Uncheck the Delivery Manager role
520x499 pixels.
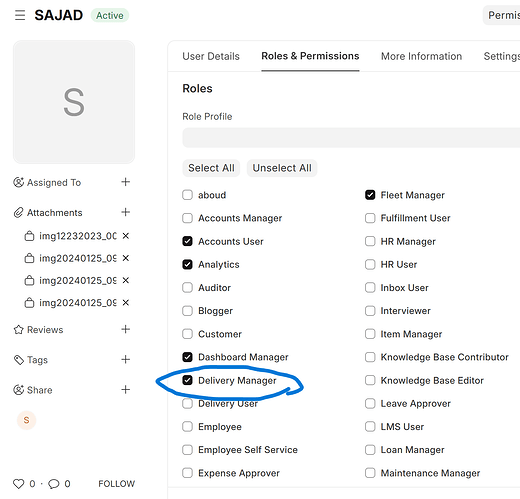tap(187, 380)
